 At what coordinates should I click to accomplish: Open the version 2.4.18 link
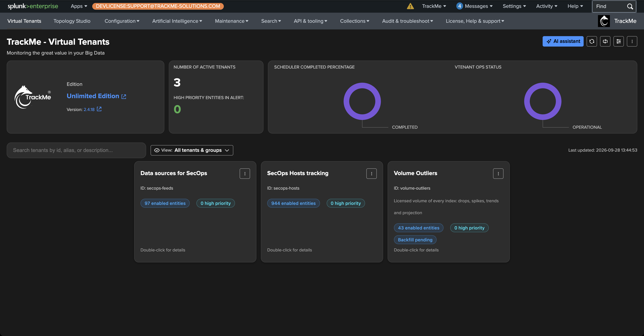tap(89, 109)
